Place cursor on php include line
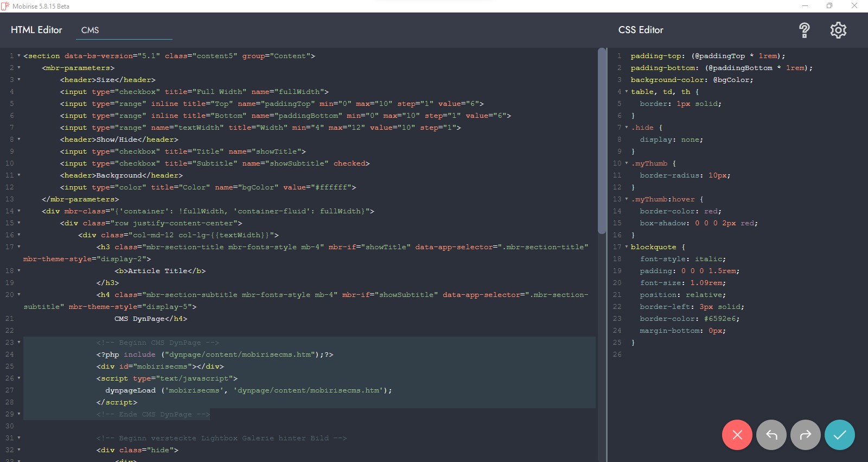The width and height of the screenshot is (868, 462). click(x=217, y=355)
